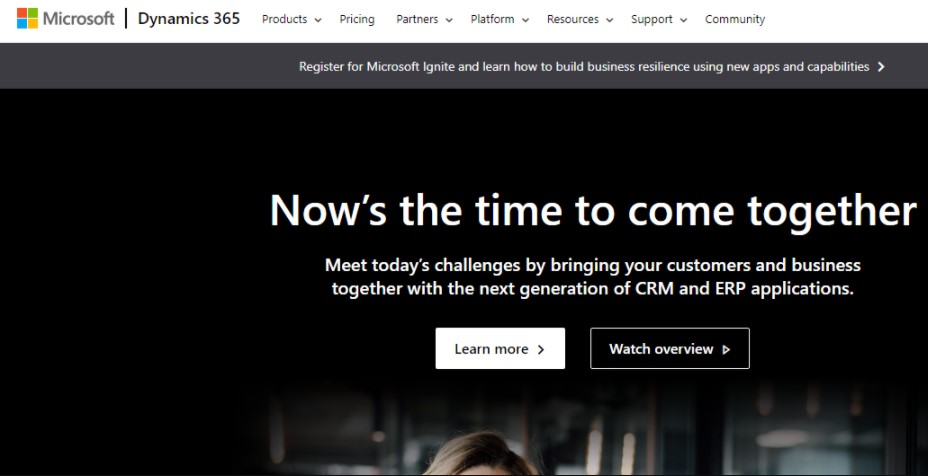Expand the Support dropdown chevron
The image size is (928, 476).
(684, 20)
